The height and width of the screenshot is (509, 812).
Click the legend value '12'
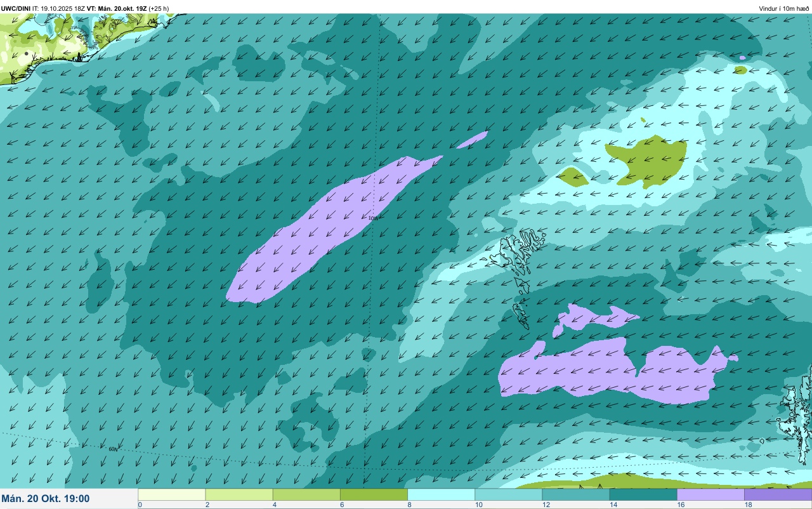coord(546,505)
